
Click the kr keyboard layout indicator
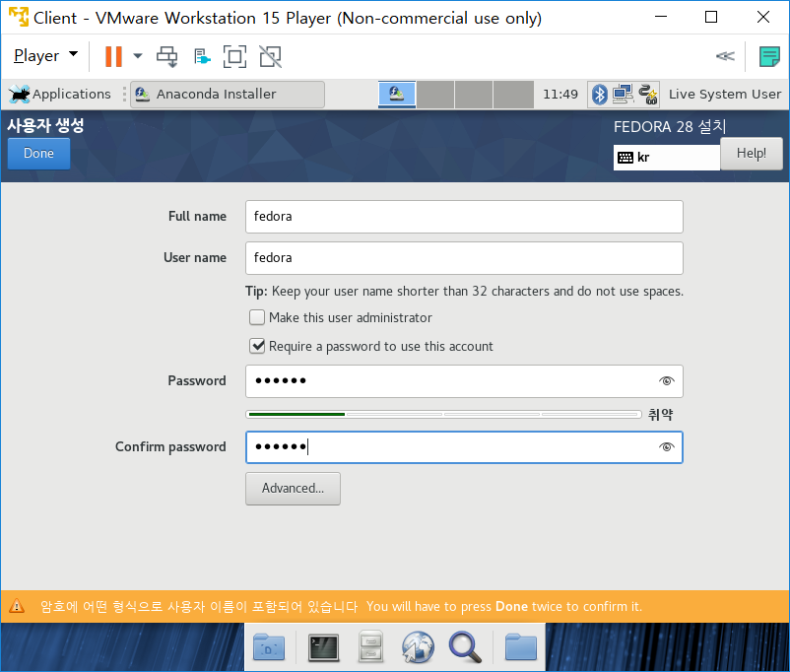tap(666, 158)
